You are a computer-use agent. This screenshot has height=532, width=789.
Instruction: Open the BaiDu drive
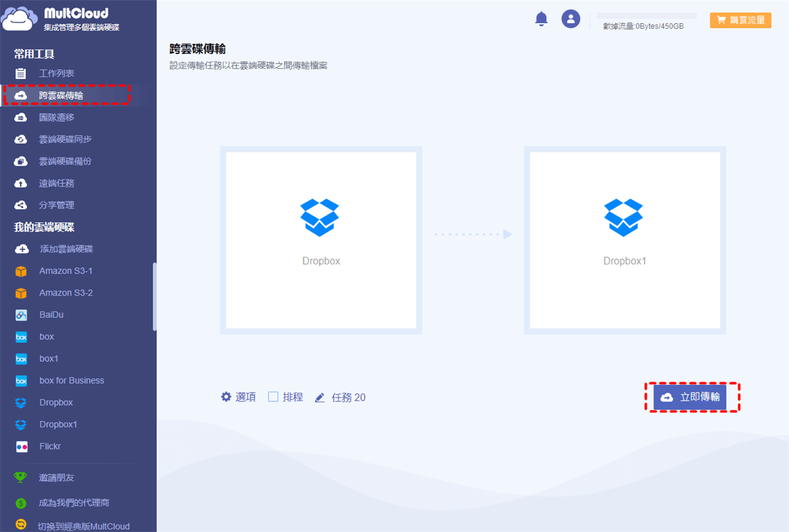click(51, 315)
